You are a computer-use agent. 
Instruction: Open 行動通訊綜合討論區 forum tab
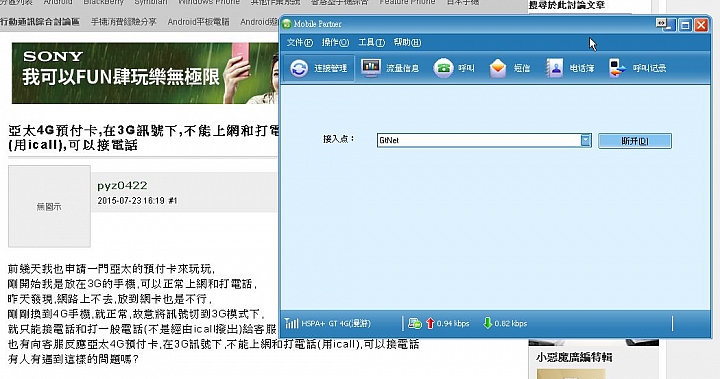click(40, 22)
